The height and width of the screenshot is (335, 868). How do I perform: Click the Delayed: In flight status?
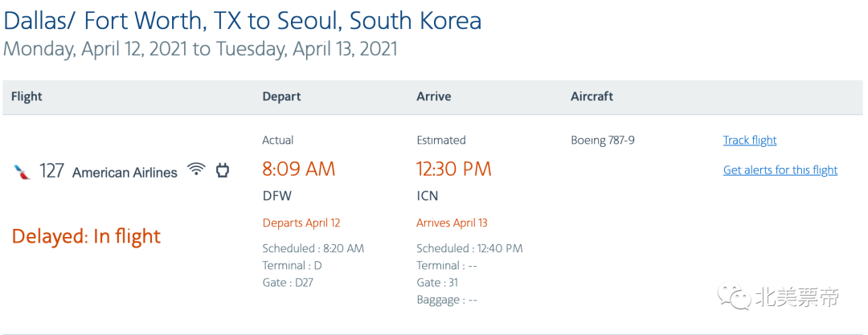tap(86, 236)
